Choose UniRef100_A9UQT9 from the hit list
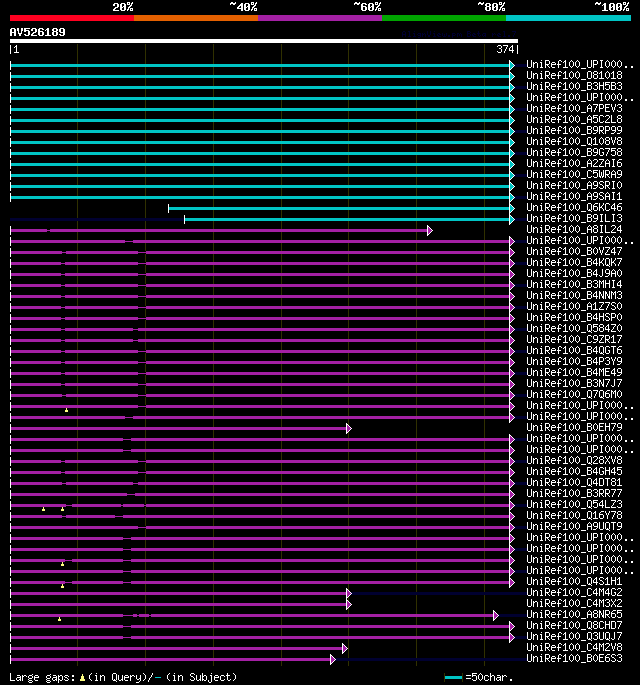Screen dimensions: 640x685 pos(574,526)
